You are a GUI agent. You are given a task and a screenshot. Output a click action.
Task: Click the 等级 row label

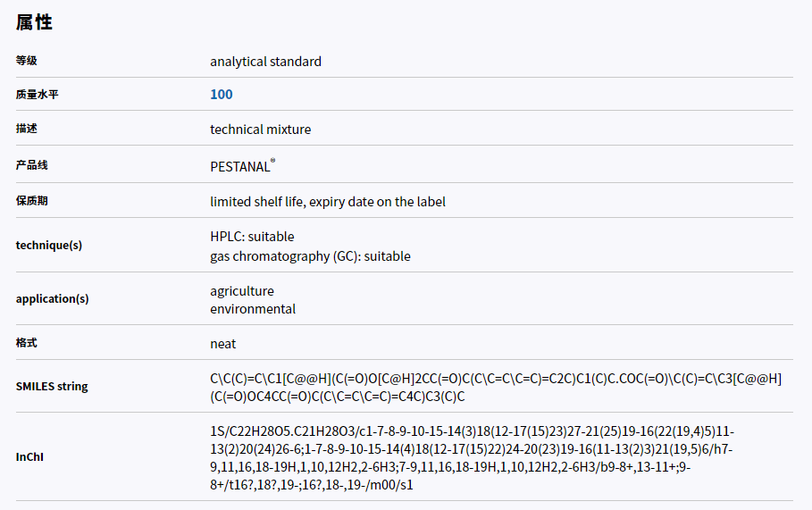click(x=27, y=61)
